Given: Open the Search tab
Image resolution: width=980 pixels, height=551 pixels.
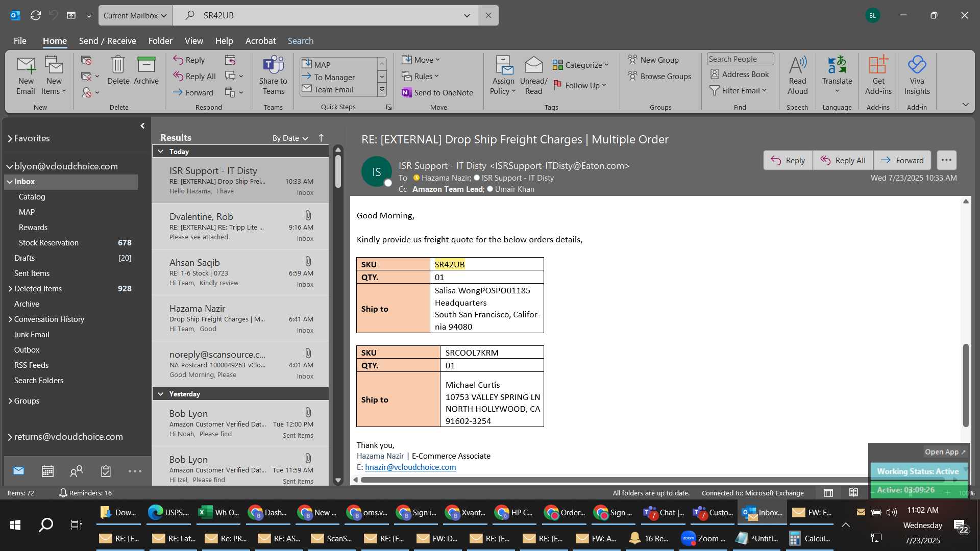Looking at the screenshot, I should [301, 41].
